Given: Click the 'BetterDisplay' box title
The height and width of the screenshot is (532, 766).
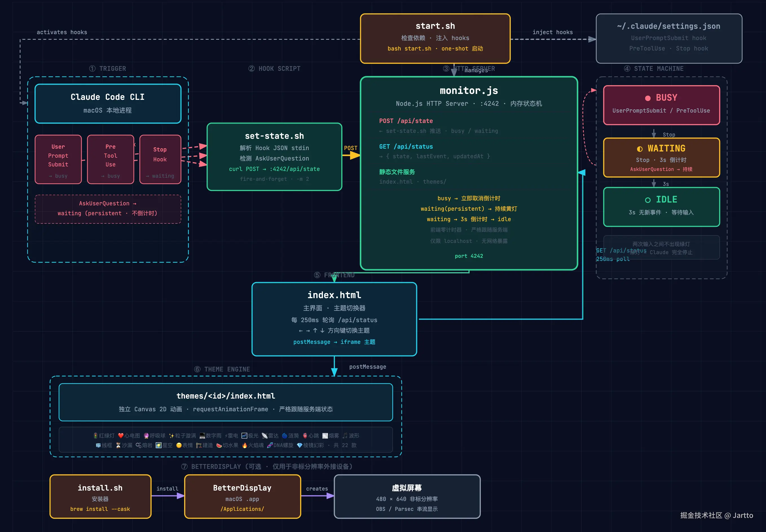Looking at the screenshot, I should pos(242,488).
